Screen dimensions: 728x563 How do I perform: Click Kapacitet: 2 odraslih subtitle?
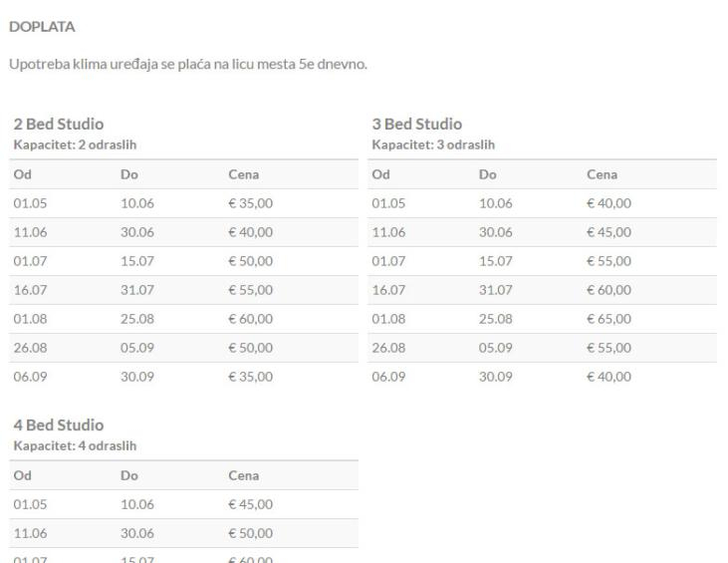pos(75,143)
